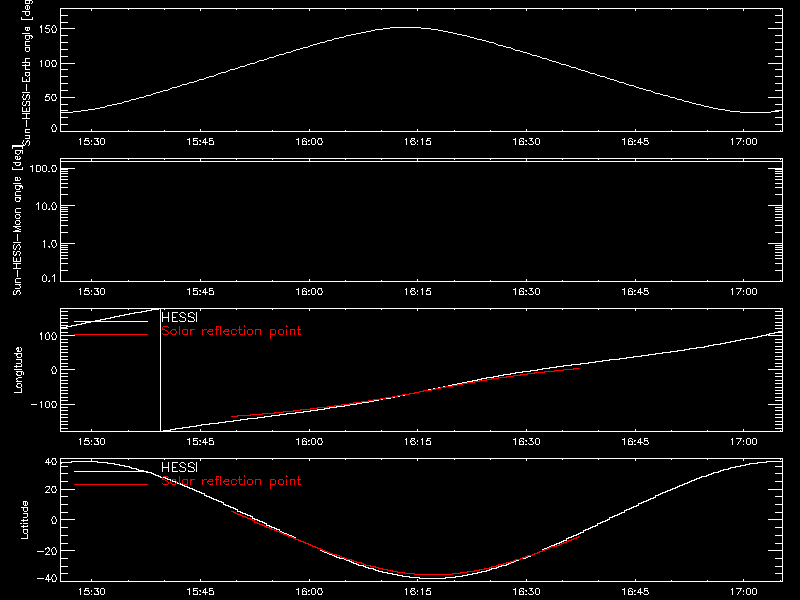The height and width of the screenshot is (600, 800).
Task: Click 16:00 under the Longitude plot
Action: 309,441
